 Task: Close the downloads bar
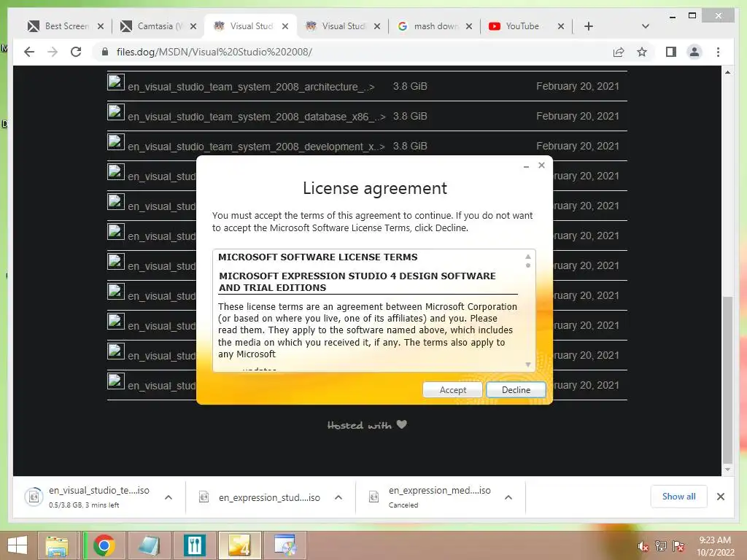(x=720, y=497)
